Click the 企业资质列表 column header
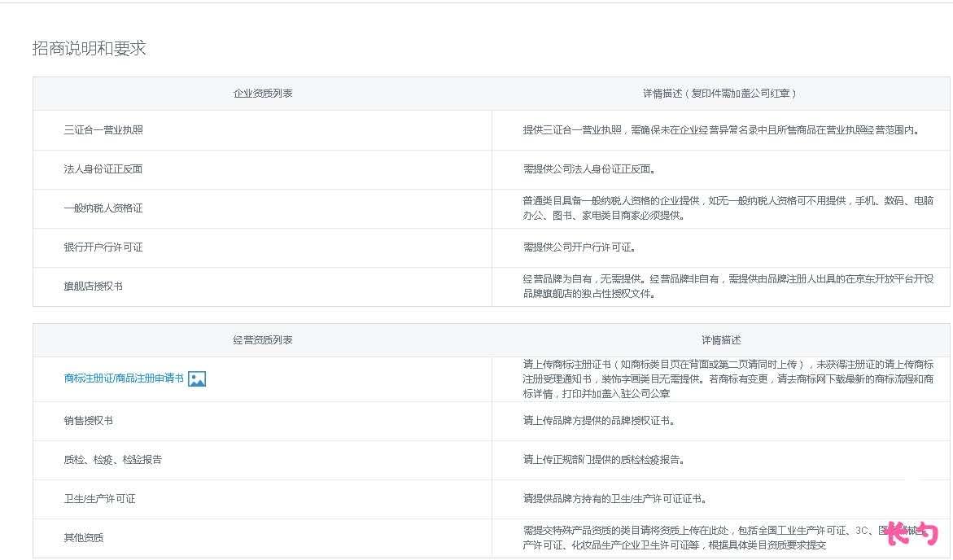Viewport: 953px width, 560px height. coord(263,93)
